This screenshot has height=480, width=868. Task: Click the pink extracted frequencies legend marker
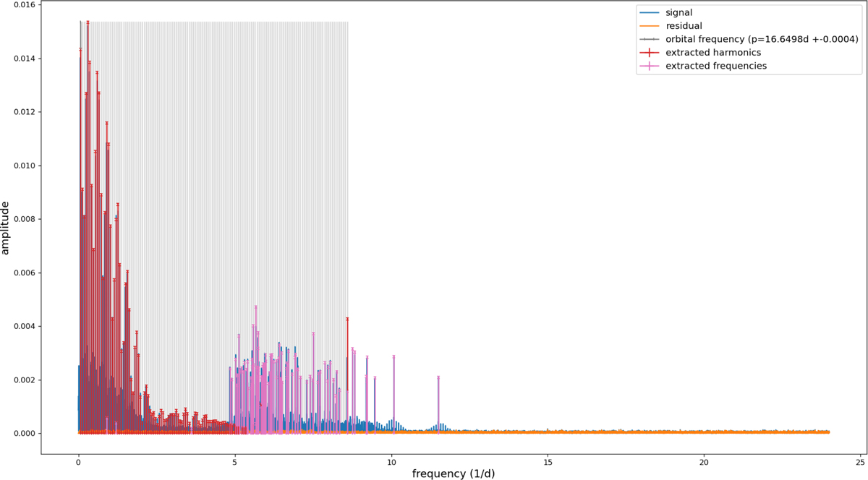[651, 66]
